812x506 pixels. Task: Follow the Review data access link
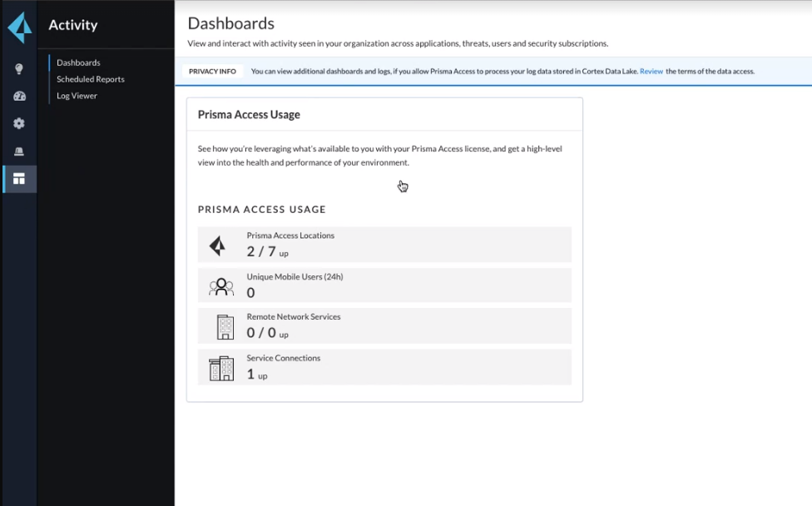coord(651,72)
